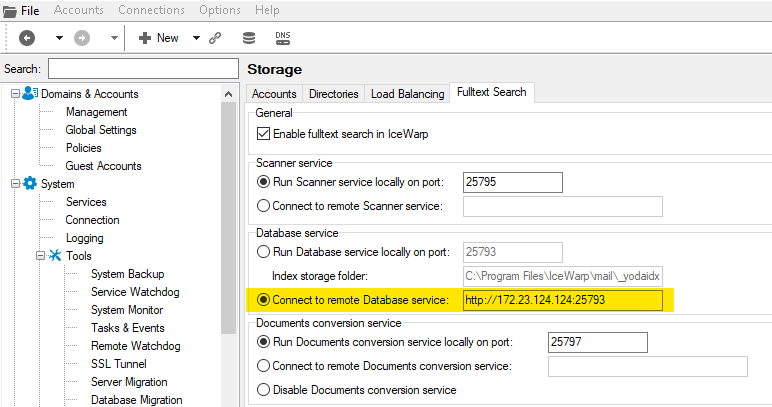Image resolution: width=772 pixels, height=407 pixels.
Task: Select SSL Tunnel in the tree
Action: click(x=119, y=364)
